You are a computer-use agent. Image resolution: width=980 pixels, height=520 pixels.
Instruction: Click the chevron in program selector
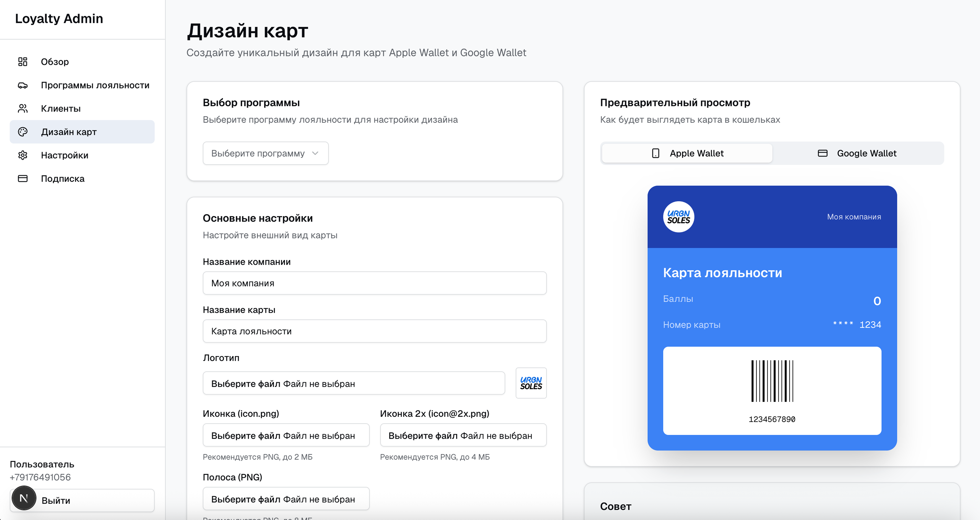pyautogui.click(x=315, y=153)
